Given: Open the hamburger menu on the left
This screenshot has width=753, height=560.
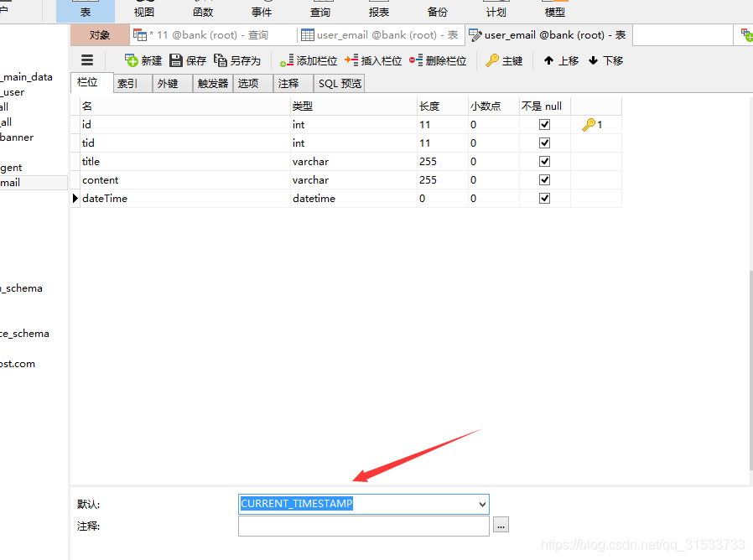Looking at the screenshot, I should (x=87, y=60).
